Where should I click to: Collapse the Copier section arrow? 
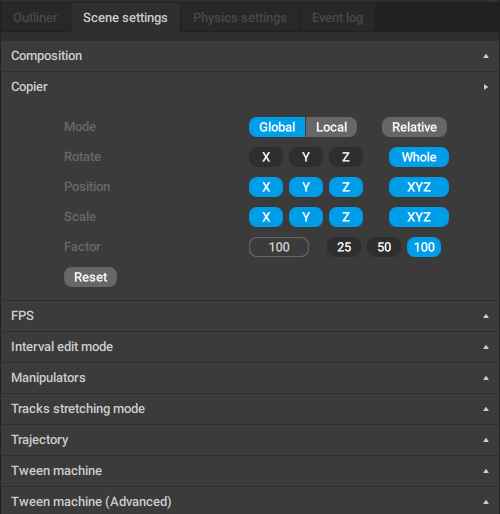pos(486,87)
